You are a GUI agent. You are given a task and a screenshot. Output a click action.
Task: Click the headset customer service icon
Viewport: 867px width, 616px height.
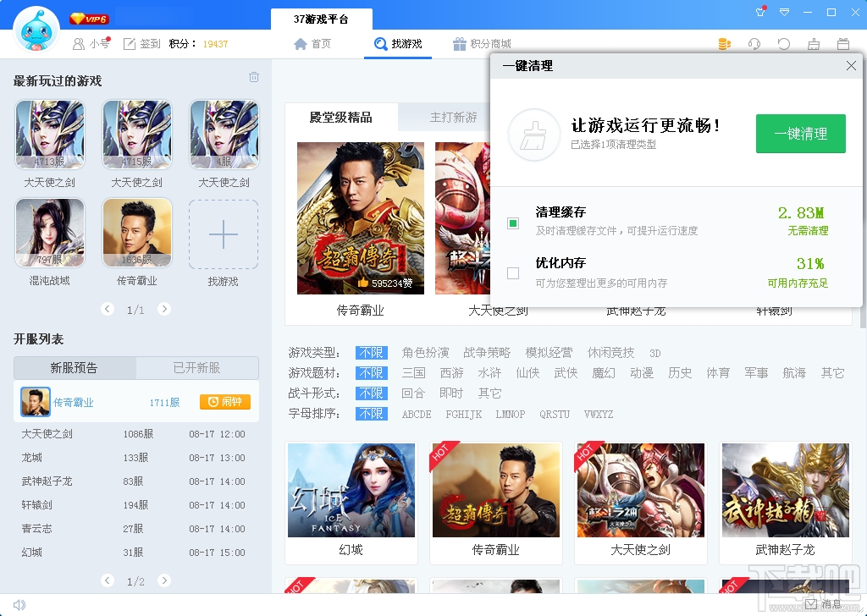point(754,43)
